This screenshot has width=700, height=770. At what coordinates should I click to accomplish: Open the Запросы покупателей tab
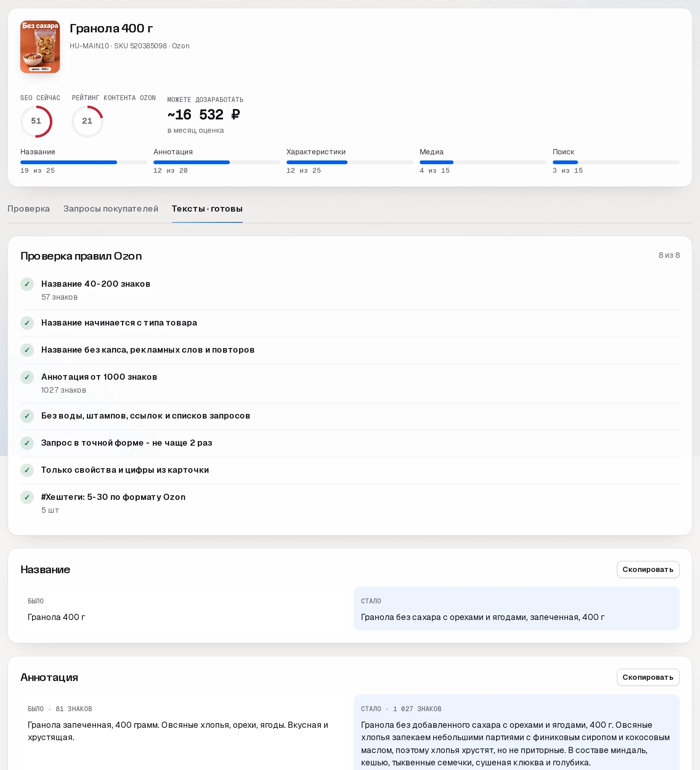(111, 209)
